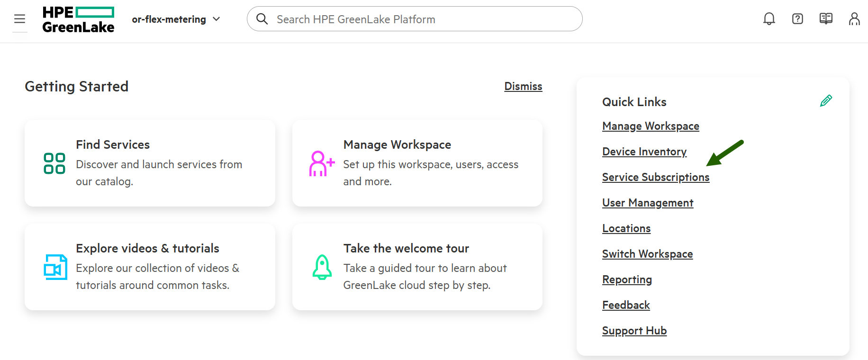Image resolution: width=868 pixels, height=360 pixels.
Task: Open the Manage Workspace card title
Action: (x=397, y=144)
